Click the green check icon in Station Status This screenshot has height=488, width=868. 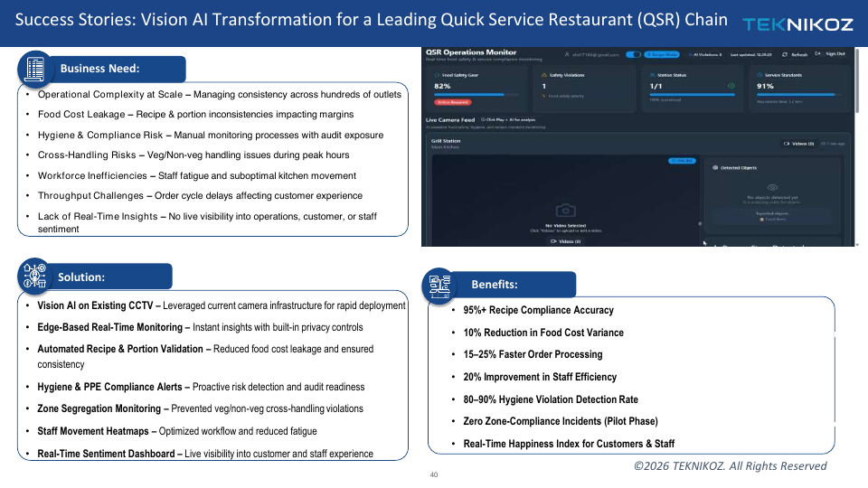tap(731, 86)
